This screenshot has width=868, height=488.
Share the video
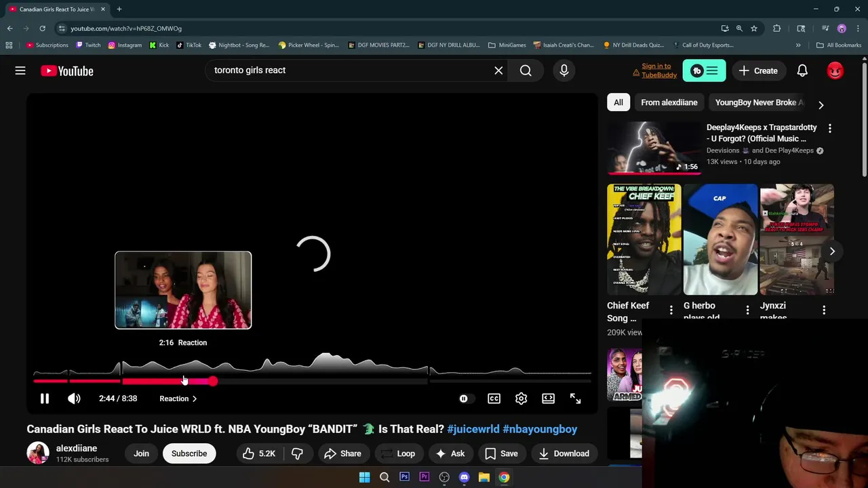[342, 453]
